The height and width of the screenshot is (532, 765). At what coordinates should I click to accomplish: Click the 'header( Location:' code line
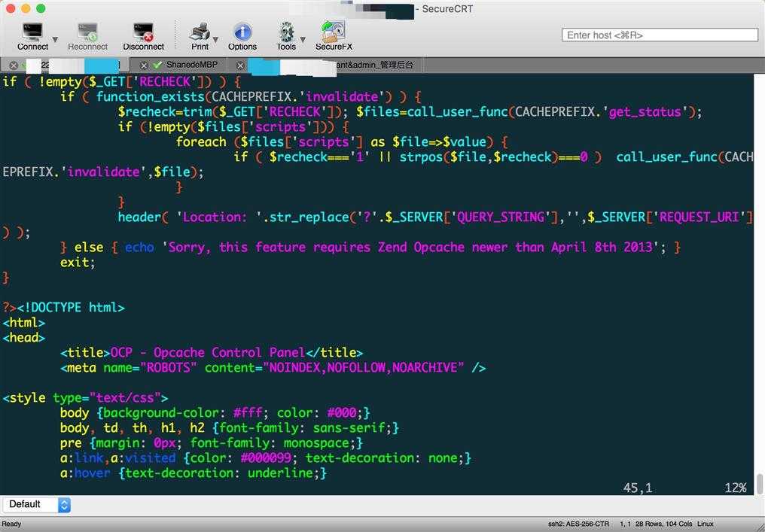435,217
